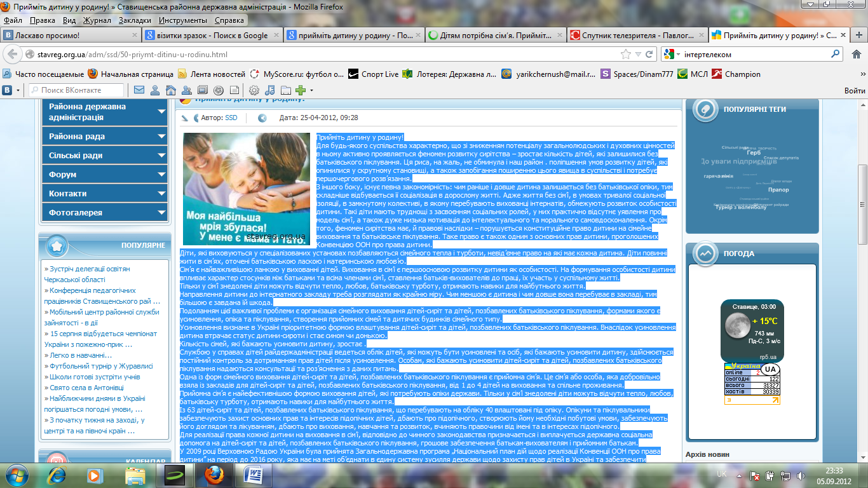
Task: Click the Прапор tag in tag cloud
Action: pyautogui.click(x=778, y=190)
